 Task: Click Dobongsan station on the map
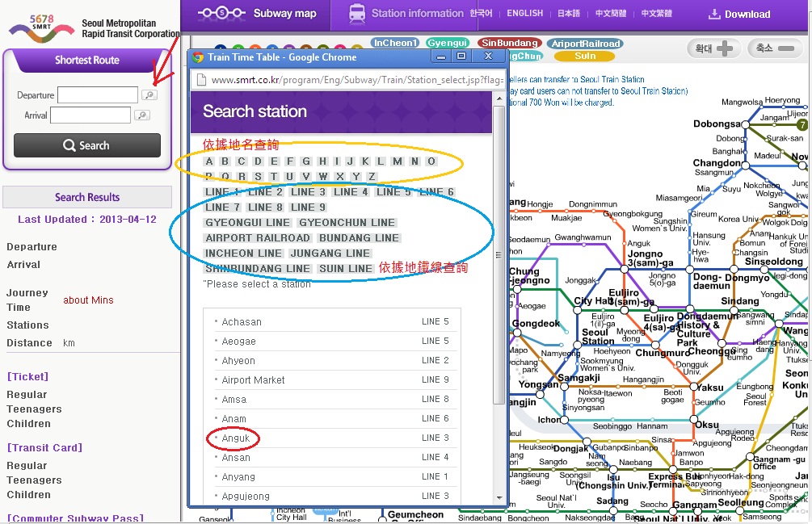point(745,124)
